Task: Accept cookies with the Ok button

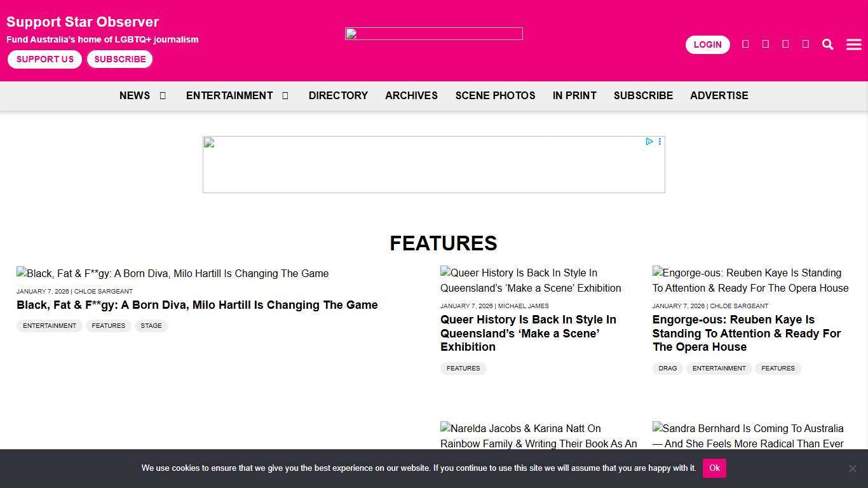Action: [714, 468]
